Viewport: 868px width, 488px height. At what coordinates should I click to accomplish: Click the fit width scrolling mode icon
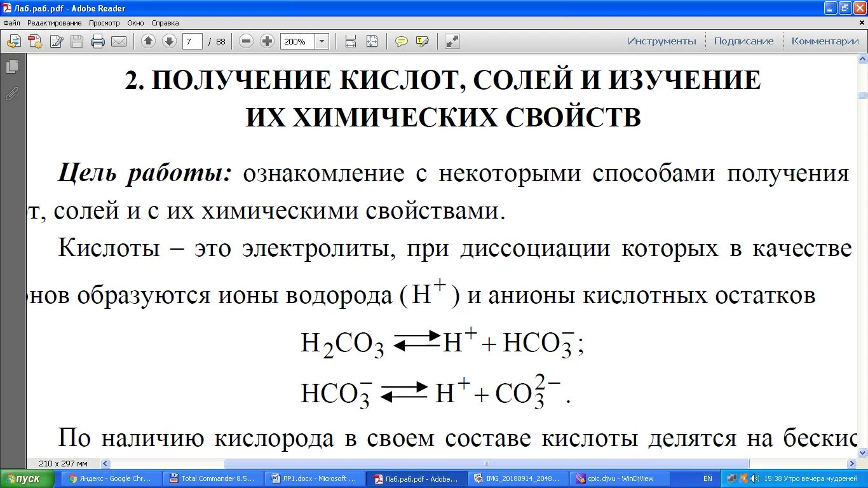[351, 42]
